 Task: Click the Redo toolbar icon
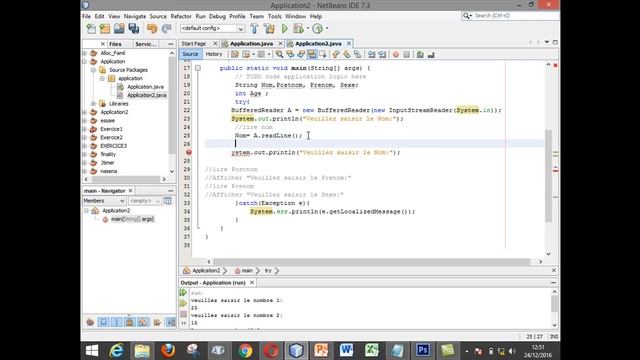(x=166, y=29)
